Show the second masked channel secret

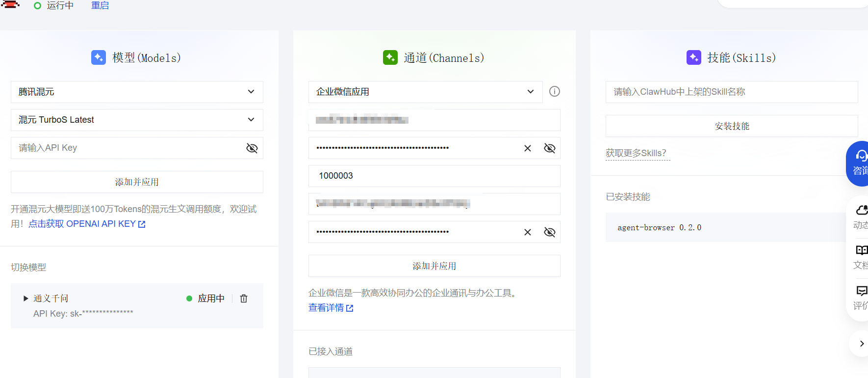[x=550, y=232]
